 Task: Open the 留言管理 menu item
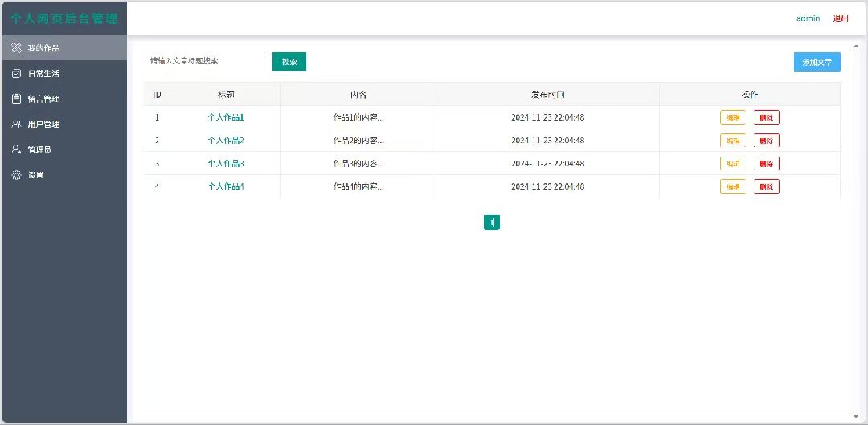pos(43,99)
